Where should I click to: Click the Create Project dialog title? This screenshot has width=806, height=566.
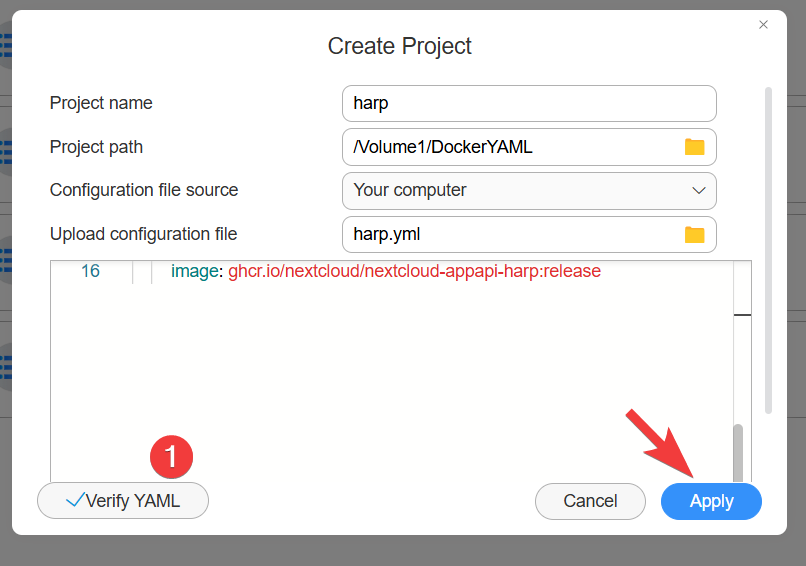coord(400,46)
